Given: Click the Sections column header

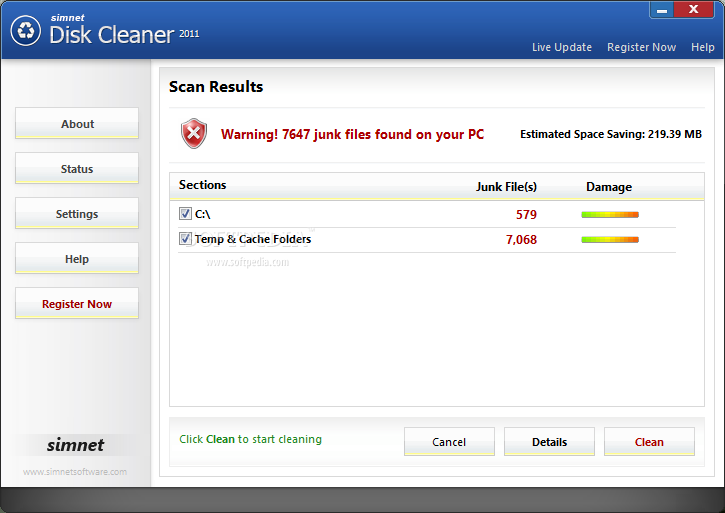Looking at the screenshot, I should (203, 185).
